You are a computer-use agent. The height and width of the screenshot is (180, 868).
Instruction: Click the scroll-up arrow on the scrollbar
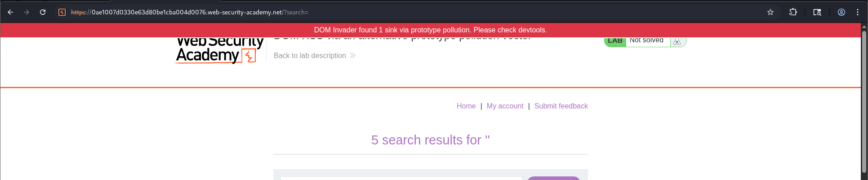click(x=864, y=27)
